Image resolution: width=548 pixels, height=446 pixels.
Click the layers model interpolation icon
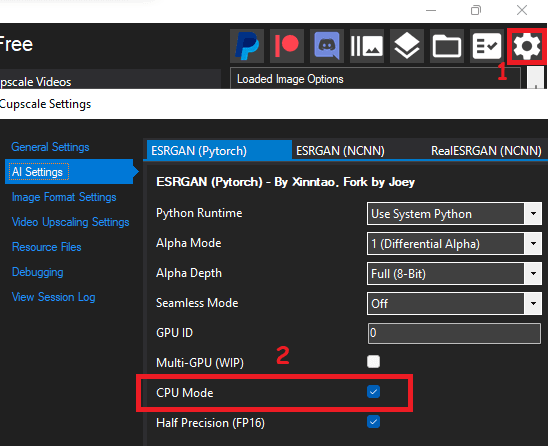pyautogui.click(x=407, y=46)
